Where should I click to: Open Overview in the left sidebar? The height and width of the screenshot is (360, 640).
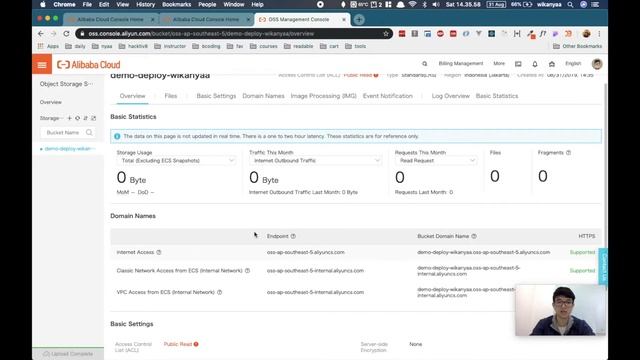coord(51,102)
